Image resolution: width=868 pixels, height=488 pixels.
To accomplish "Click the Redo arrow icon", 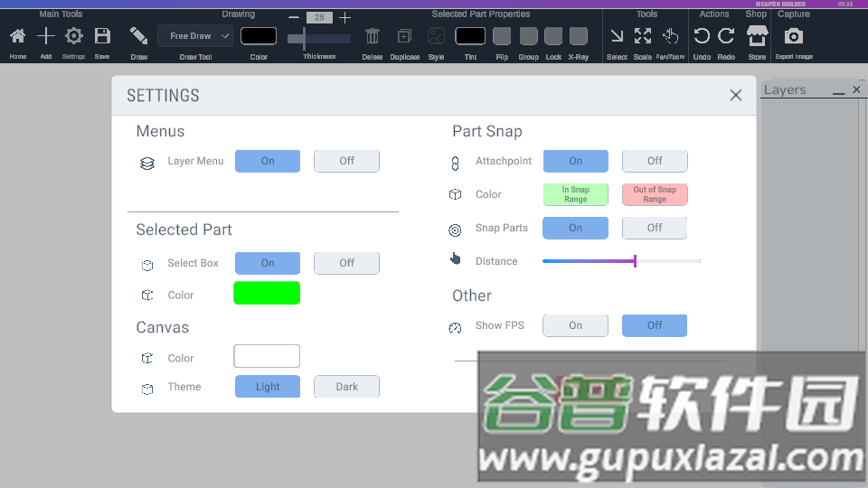I will [x=726, y=36].
